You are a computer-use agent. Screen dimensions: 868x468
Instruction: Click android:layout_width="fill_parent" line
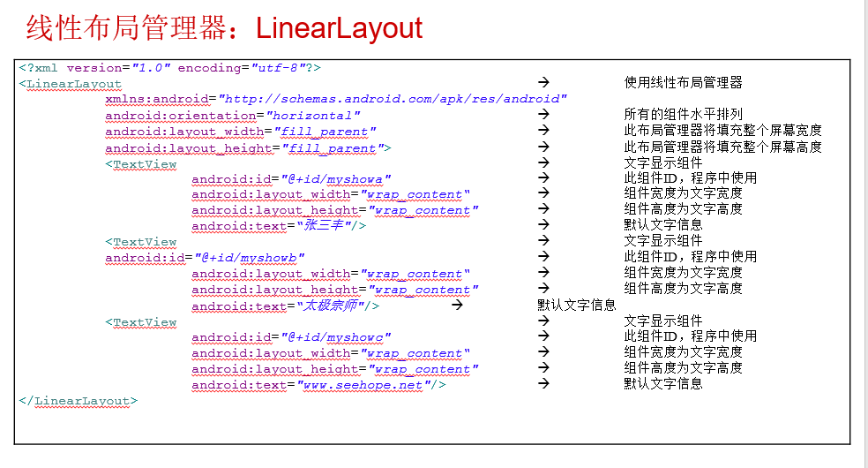tap(241, 132)
